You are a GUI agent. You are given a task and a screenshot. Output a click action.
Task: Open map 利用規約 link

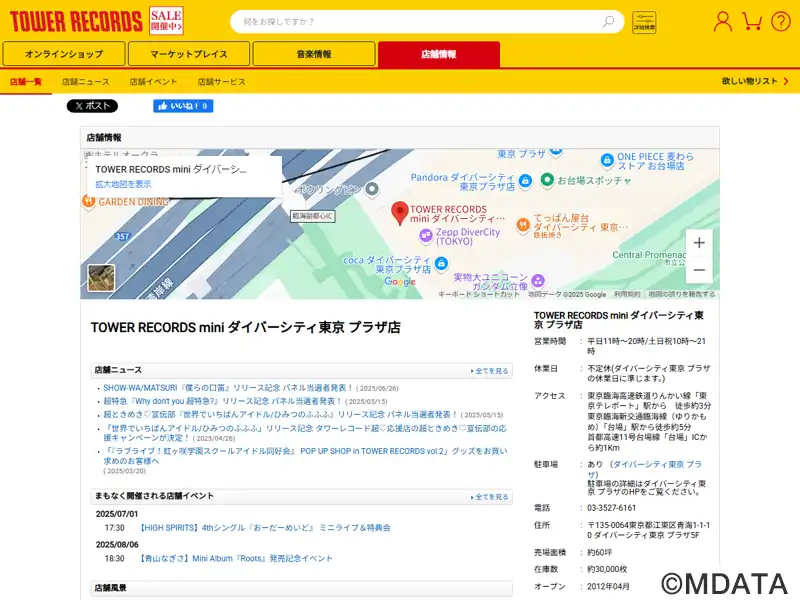pos(627,294)
